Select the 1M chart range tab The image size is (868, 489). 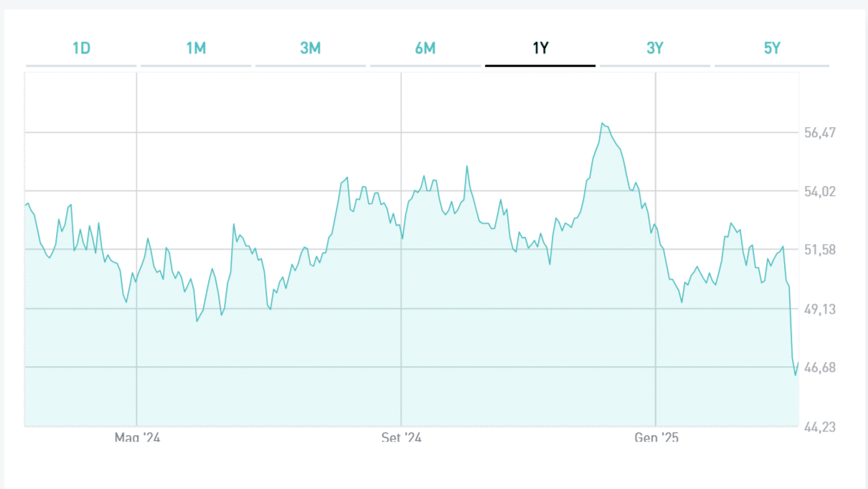point(196,49)
